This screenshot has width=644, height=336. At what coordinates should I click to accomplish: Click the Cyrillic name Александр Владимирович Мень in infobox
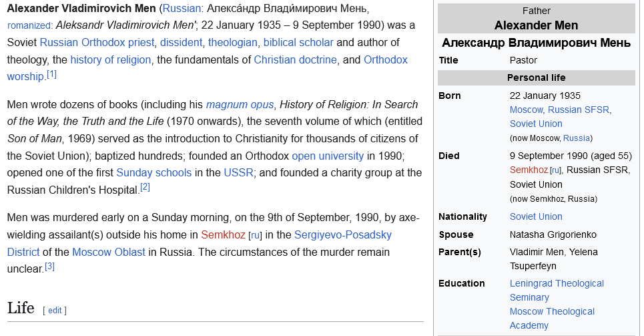[x=536, y=43]
